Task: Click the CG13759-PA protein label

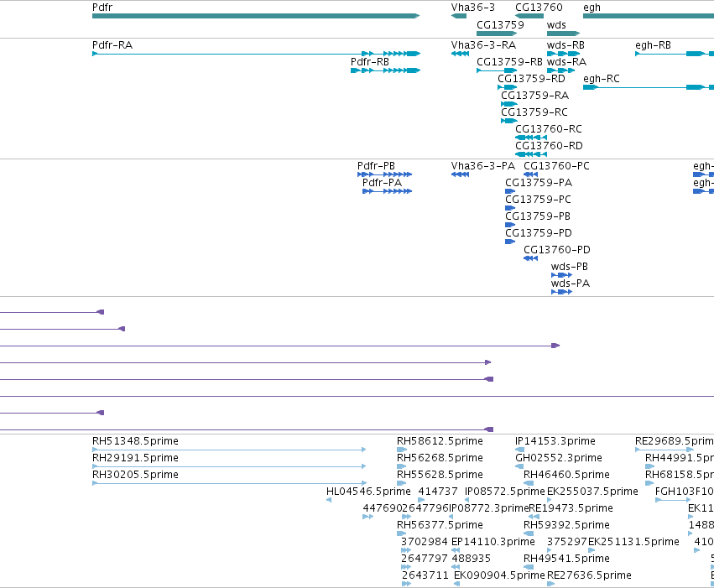Action: [x=539, y=183]
